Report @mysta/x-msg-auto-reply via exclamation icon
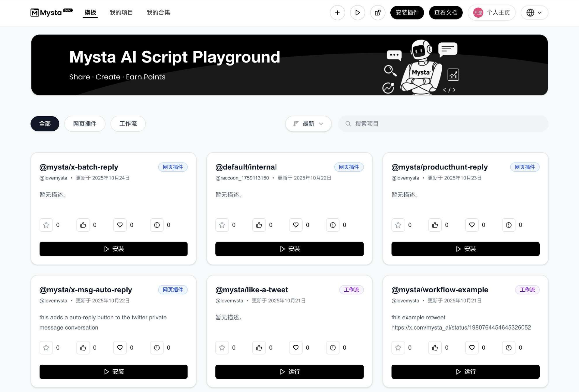579x392 pixels. coord(157,348)
